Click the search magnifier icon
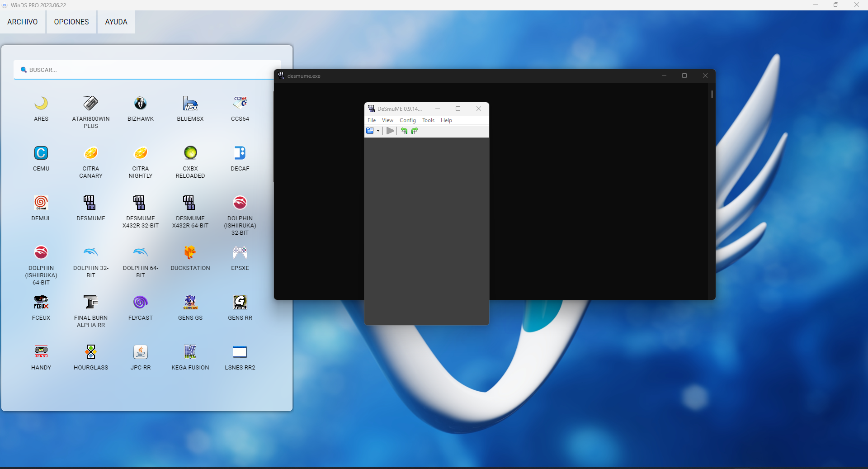 pos(24,70)
